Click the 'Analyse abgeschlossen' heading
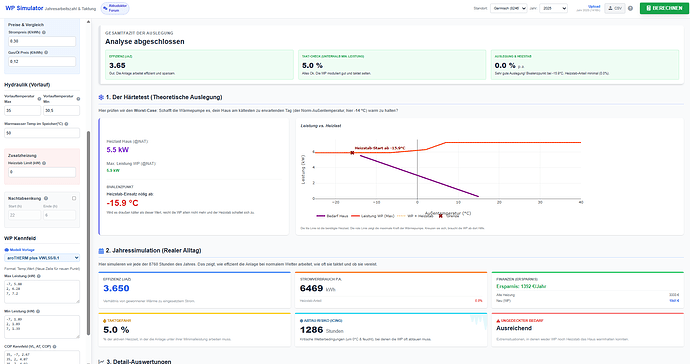Viewport: 690px width, 364px height. (145, 42)
